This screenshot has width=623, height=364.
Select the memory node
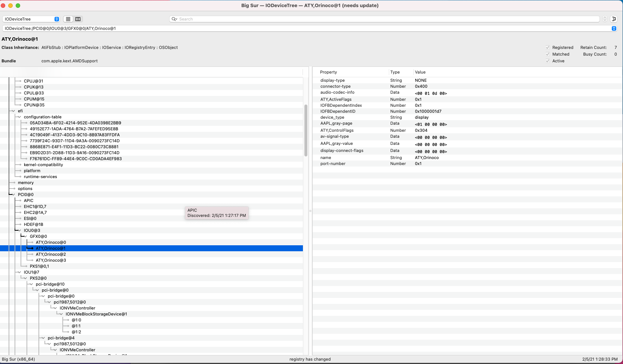(26, 183)
